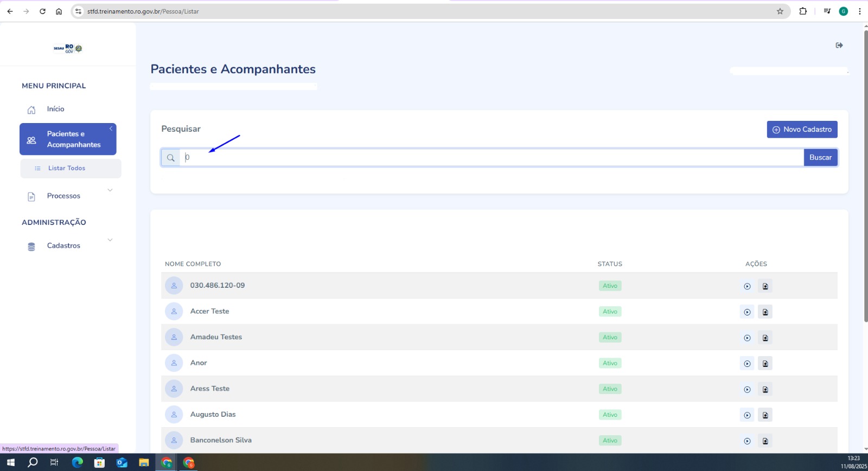Screen dimensions: 868x471
Task: Click view icon for Accer Teste row
Action: tap(747, 312)
